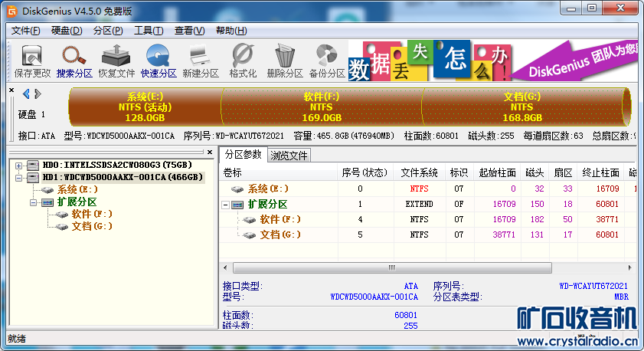644x351 pixels.
Task: Click the 磁头 column header
Action: pyautogui.click(x=534, y=172)
